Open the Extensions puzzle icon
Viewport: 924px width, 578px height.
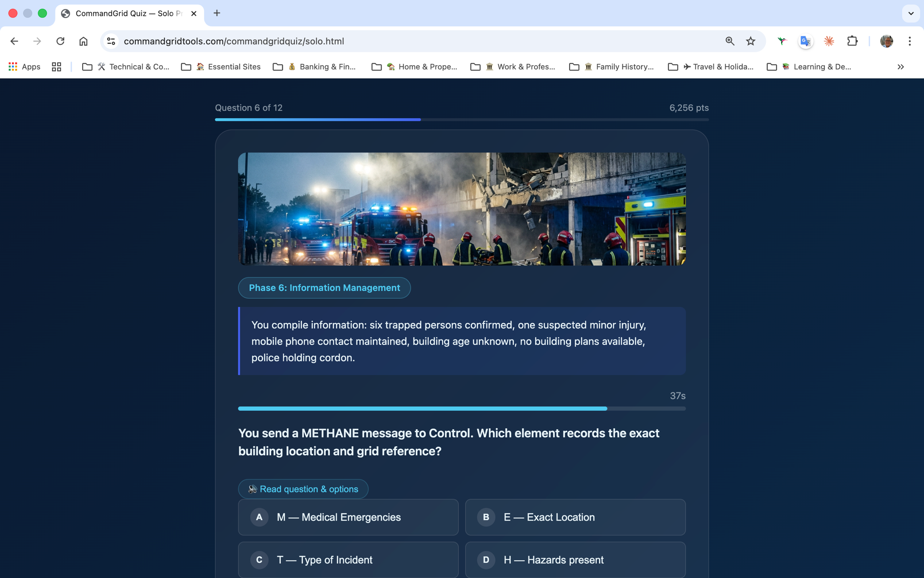pyautogui.click(x=852, y=41)
